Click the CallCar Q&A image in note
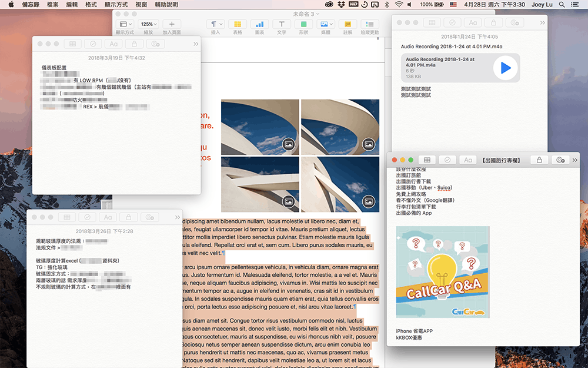The height and width of the screenshot is (368, 588). click(443, 272)
